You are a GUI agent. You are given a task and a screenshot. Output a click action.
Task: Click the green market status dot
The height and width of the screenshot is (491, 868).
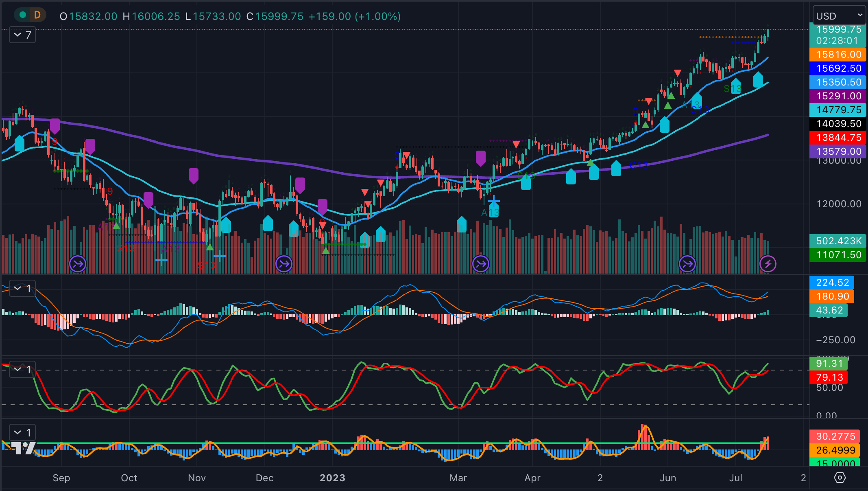click(x=23, y=15)
